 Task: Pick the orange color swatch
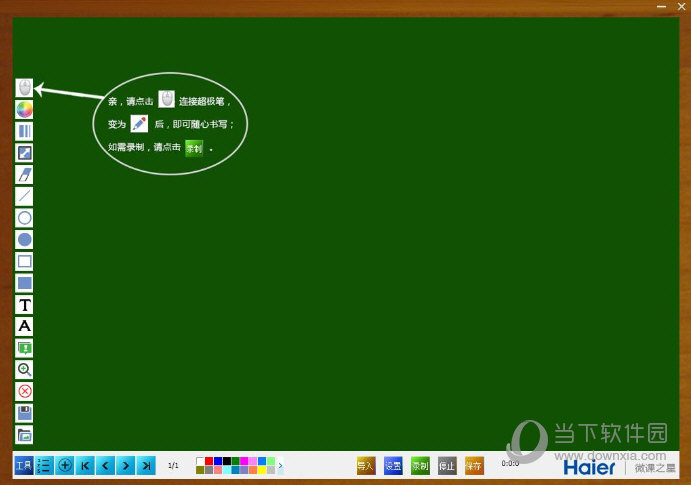(x=253, y=470)
